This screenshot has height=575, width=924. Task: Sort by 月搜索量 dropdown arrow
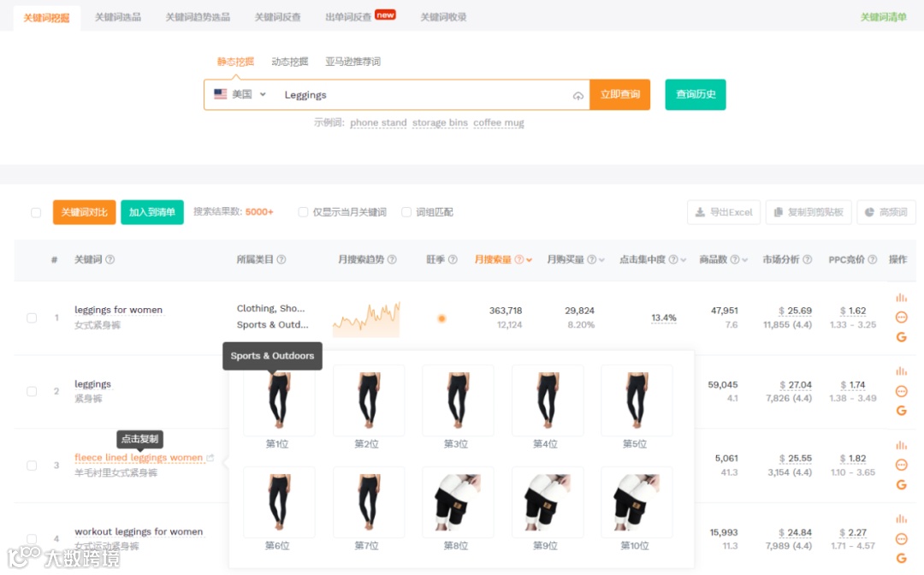click(x=530, y=260)
